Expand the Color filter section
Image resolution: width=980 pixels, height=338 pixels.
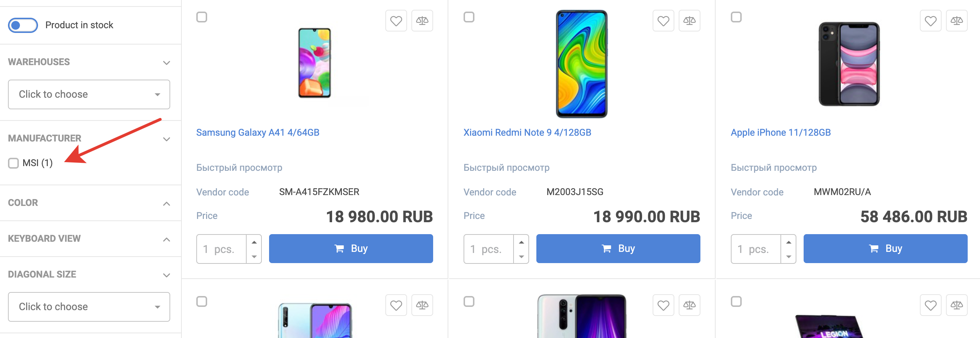point(166,203)
